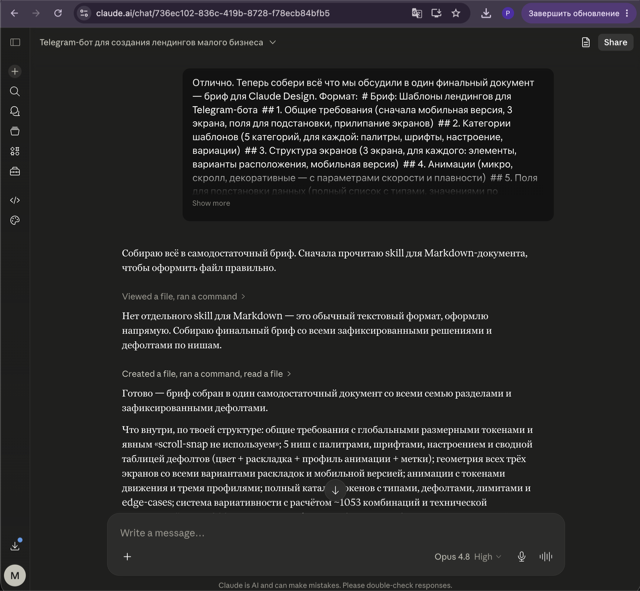Click the paragraph starting Готово — бриф собран
The height and width of the screenshot is (591, 640).
click(316, 400)
